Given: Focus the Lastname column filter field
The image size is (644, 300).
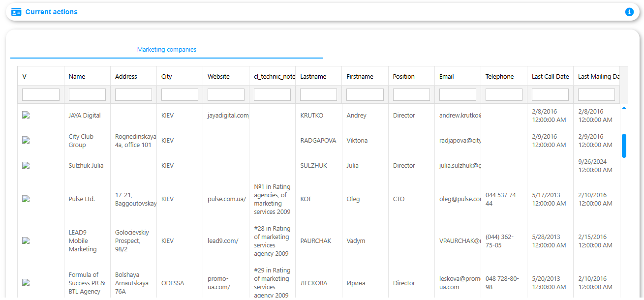Looking at the screenshot, I should (x=318, y=94).
